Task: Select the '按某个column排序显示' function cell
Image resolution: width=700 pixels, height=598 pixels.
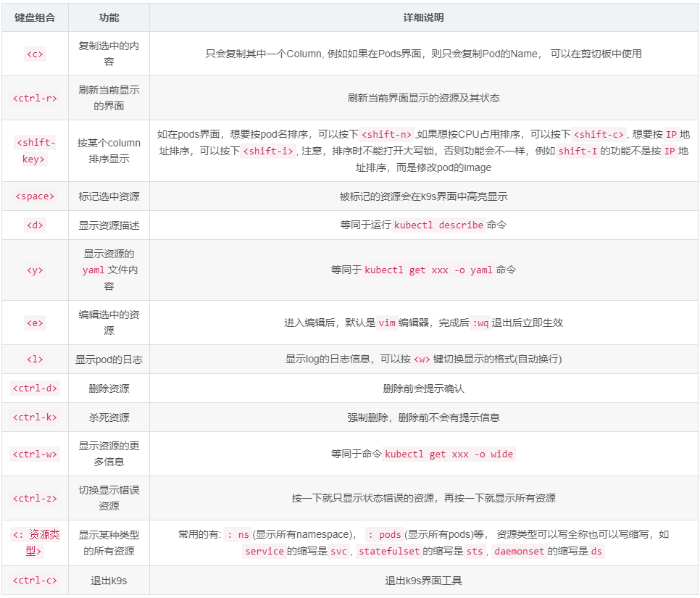Action: pos(109,151)
